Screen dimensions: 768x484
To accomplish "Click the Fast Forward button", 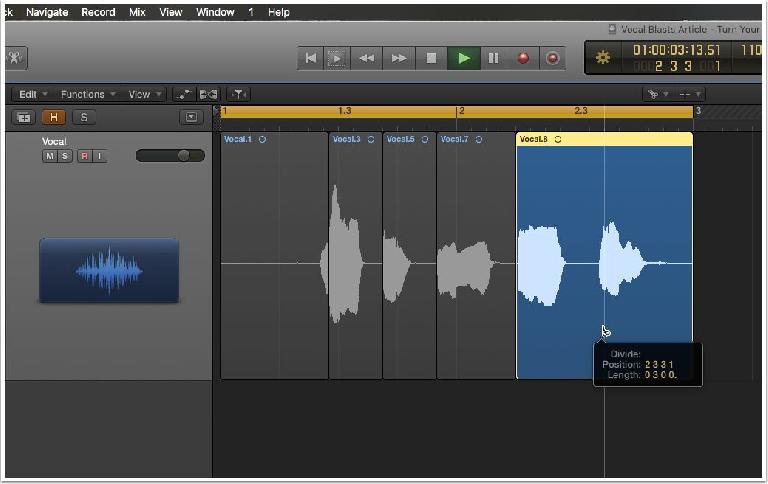I will click(x=399, y=58).
